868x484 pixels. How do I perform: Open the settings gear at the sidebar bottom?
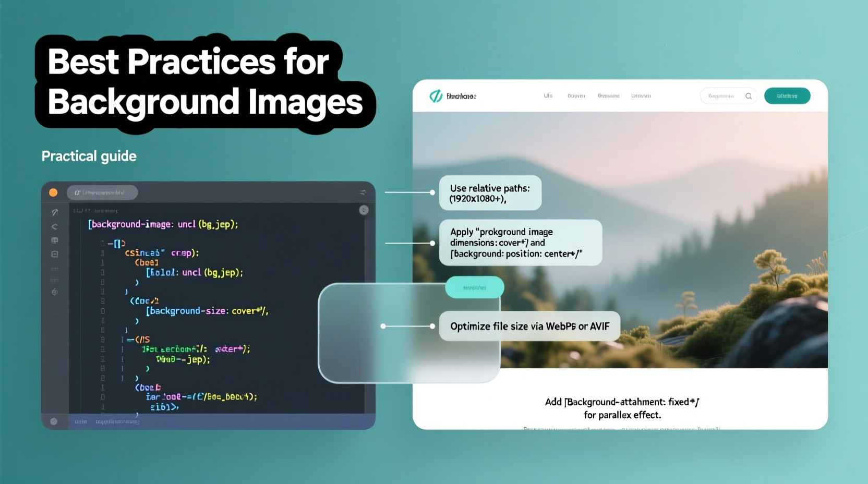(54, 292)
